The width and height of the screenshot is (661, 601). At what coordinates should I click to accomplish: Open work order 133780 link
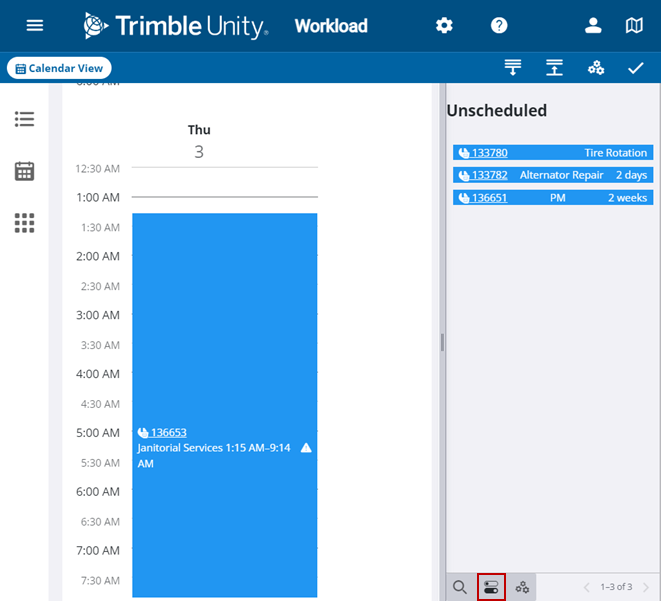click(x=490, y=153)
